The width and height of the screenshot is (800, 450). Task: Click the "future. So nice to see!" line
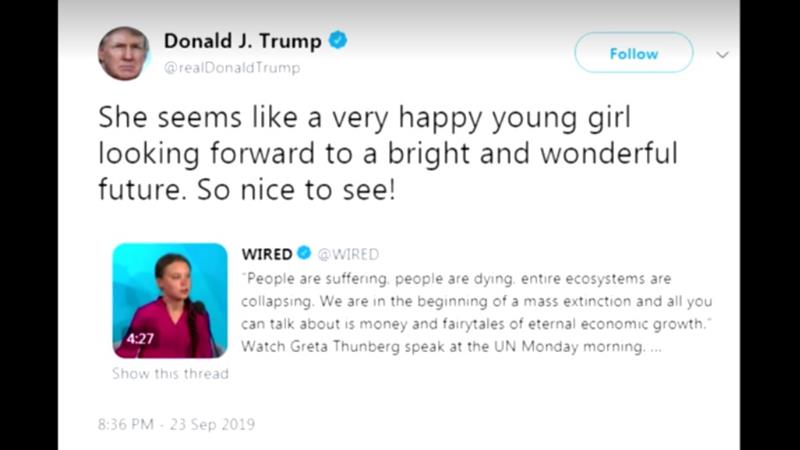(x=247, y=190)
